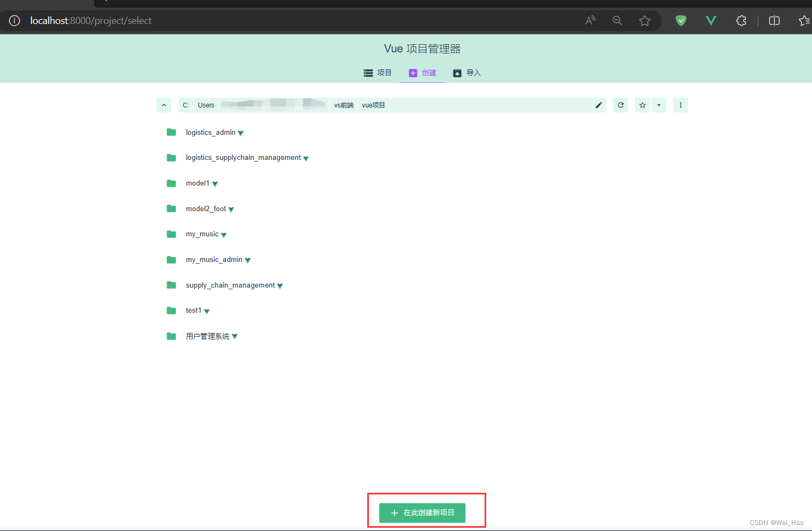Click the Vue logo next to model2_foot
This screenshot has height=531, width=812.
231,210
